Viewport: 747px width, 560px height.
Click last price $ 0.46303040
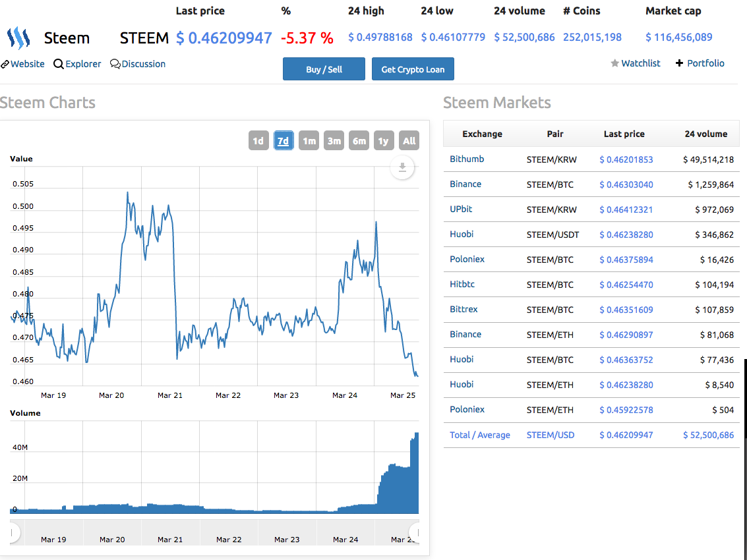pyautogui.click(x=626, y=184)
